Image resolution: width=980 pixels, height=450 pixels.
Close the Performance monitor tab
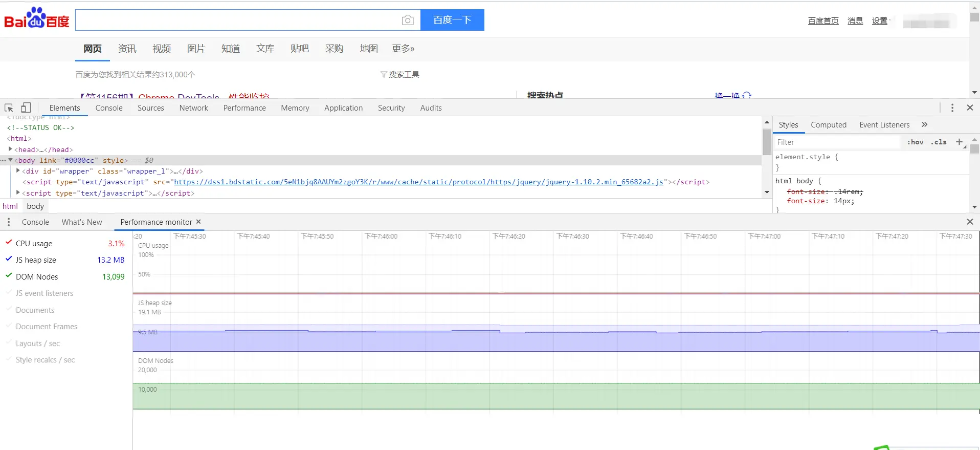pyautogui.click(x=198, y=222)
